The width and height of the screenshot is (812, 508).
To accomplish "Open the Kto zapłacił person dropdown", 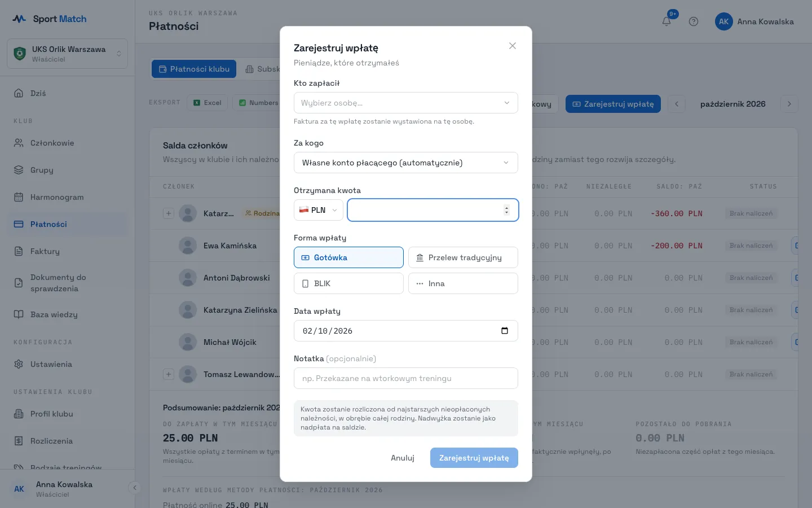I will pos(405,103).
